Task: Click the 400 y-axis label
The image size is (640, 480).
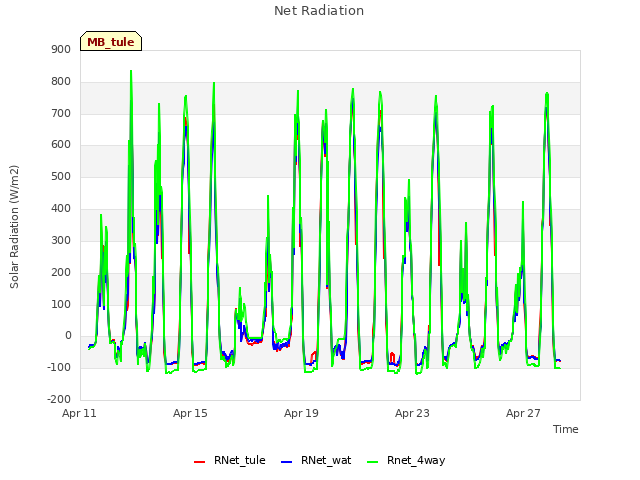Action: tap(61, 209)
